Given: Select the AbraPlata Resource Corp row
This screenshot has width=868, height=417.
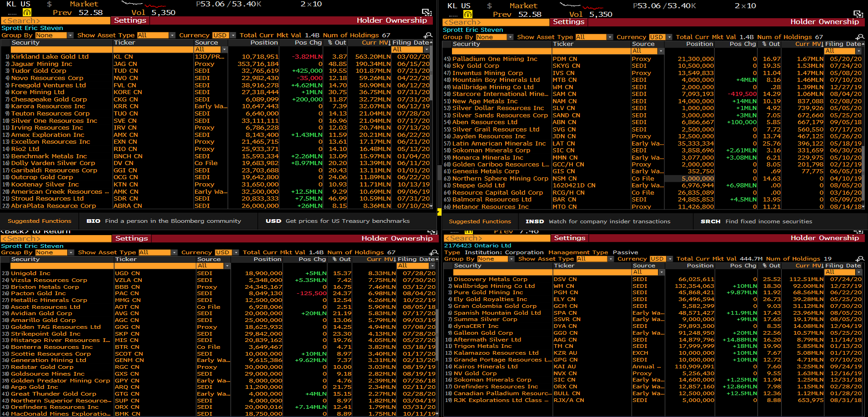Looking at the screenshot, I should (216, 206).
